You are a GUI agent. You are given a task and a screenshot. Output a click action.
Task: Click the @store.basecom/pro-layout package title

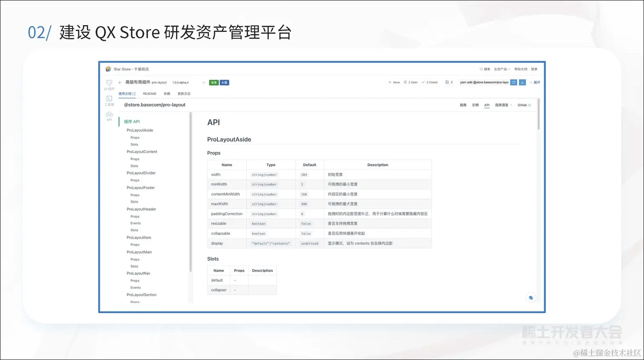155,105
